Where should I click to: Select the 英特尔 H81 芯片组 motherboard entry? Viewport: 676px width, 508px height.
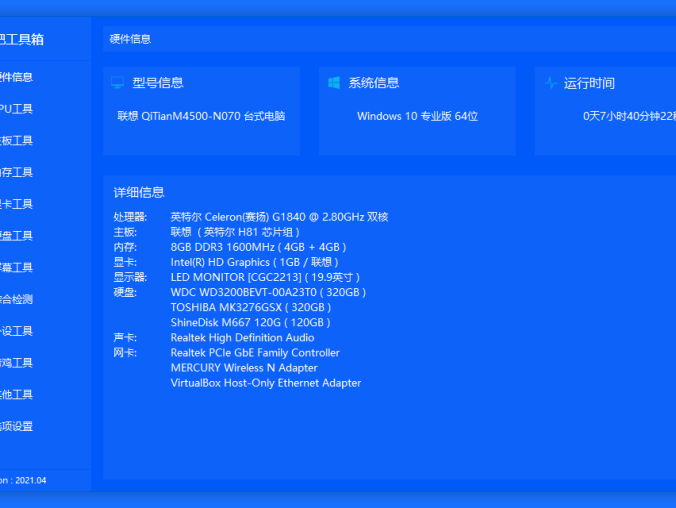pyautogui.click(x=235, y=232)
